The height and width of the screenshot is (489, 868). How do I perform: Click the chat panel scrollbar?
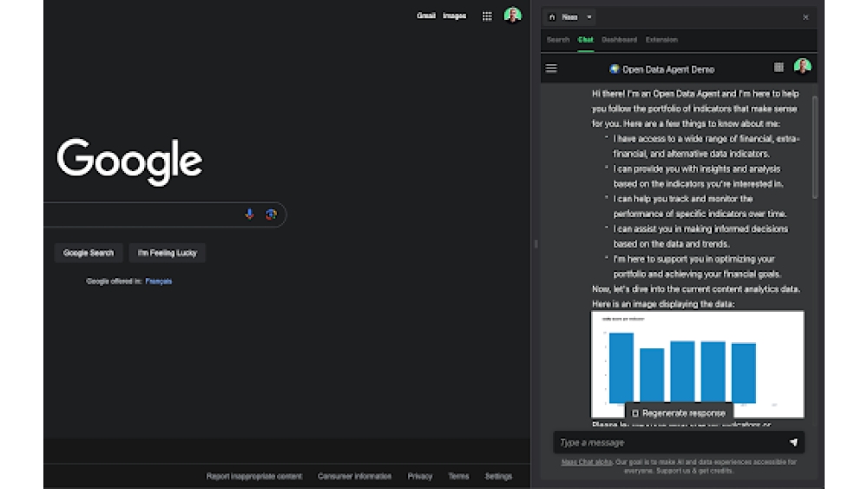(814, 148)
